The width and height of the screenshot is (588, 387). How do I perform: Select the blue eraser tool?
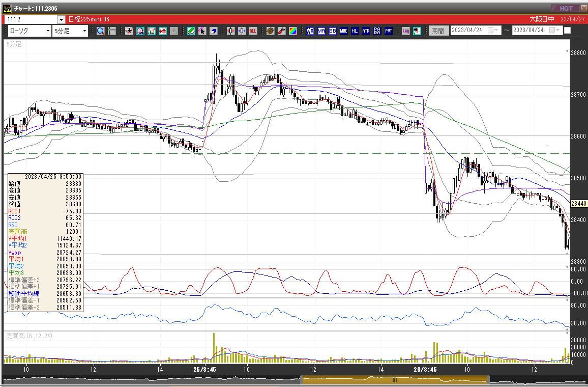213,31
